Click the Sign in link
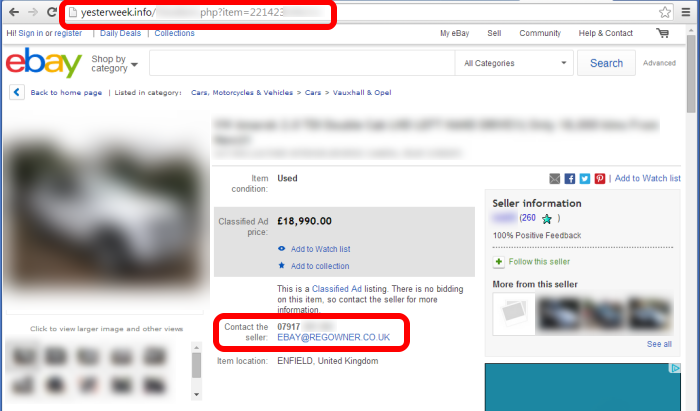 31,33
